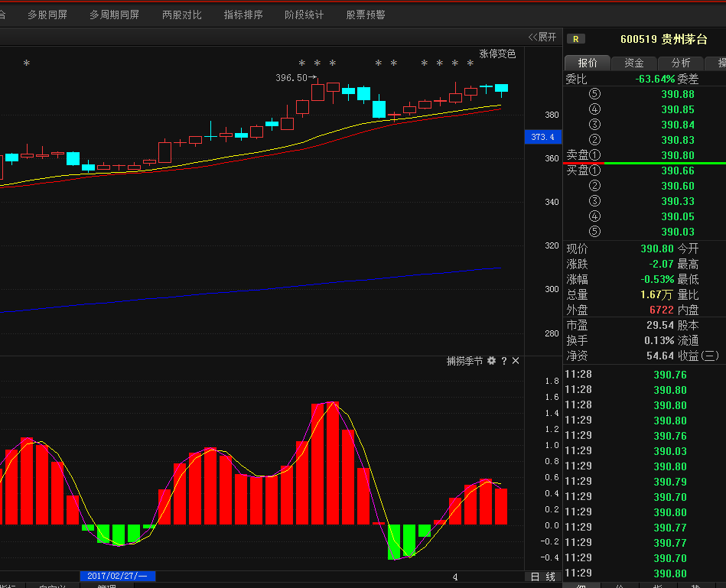Click the 396.50 high price label
The width and height of the screenshot is (726, 588).
(x=291, y=78)
